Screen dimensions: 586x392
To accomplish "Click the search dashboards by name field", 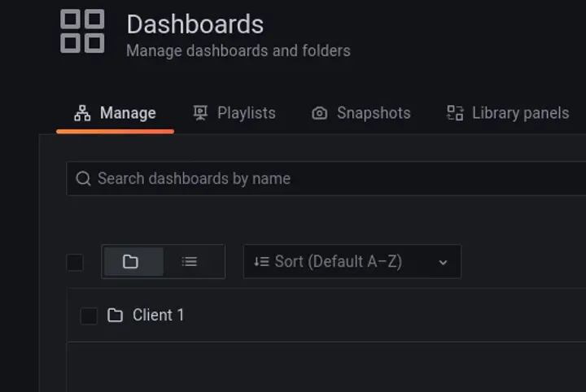I will pos(326,178).
